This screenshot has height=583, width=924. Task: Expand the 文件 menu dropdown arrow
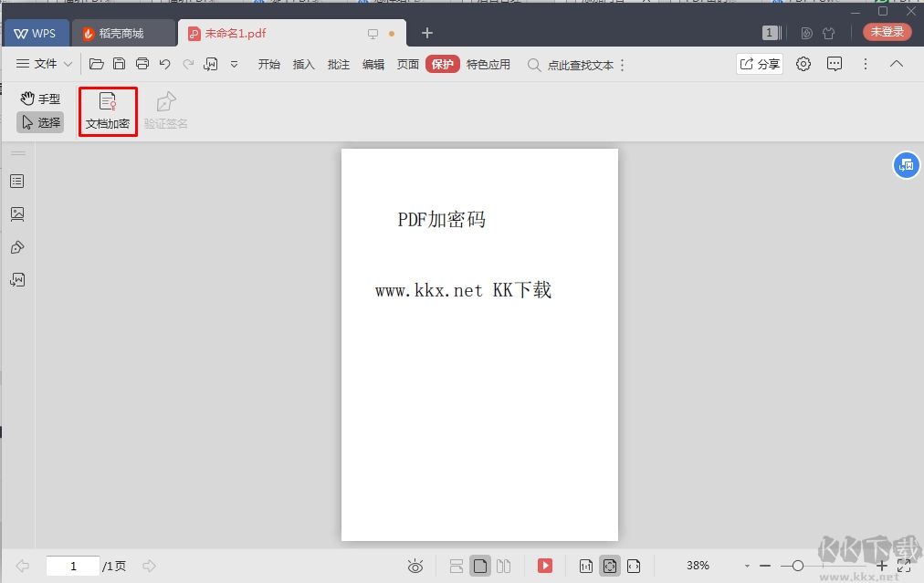(68, 64)
